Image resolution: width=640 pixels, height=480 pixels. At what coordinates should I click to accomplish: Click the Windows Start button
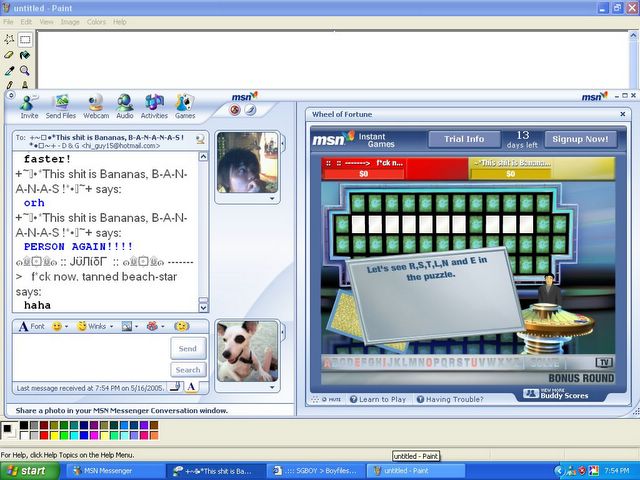pyautogui.click(x=29, y=471)
